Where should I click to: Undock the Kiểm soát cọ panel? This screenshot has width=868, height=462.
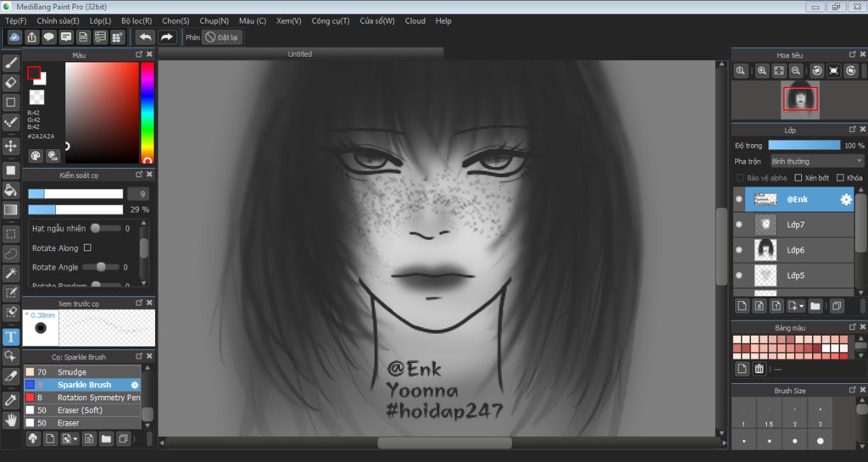(139, 175)
